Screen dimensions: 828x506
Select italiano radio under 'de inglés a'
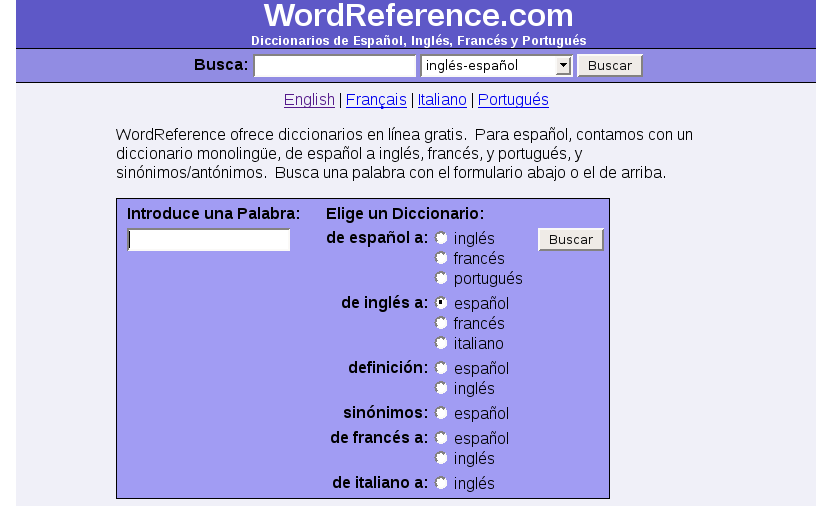click(441, 343)
